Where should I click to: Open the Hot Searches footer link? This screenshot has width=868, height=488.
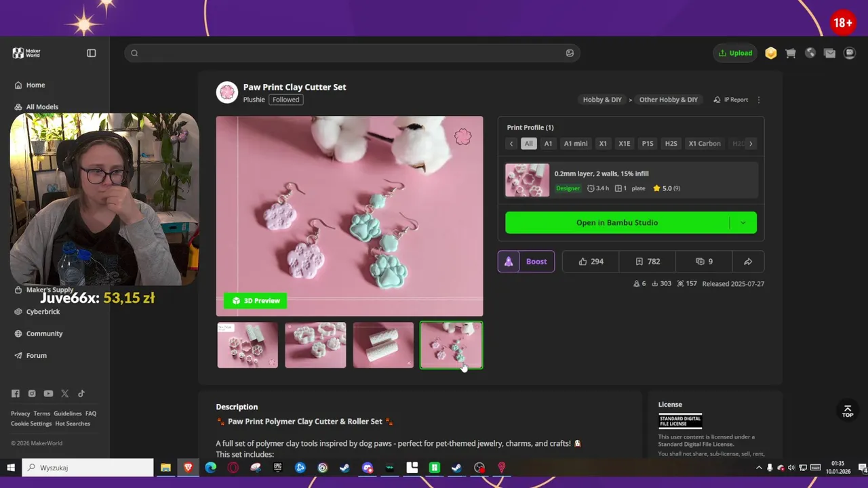click(73, 424)
